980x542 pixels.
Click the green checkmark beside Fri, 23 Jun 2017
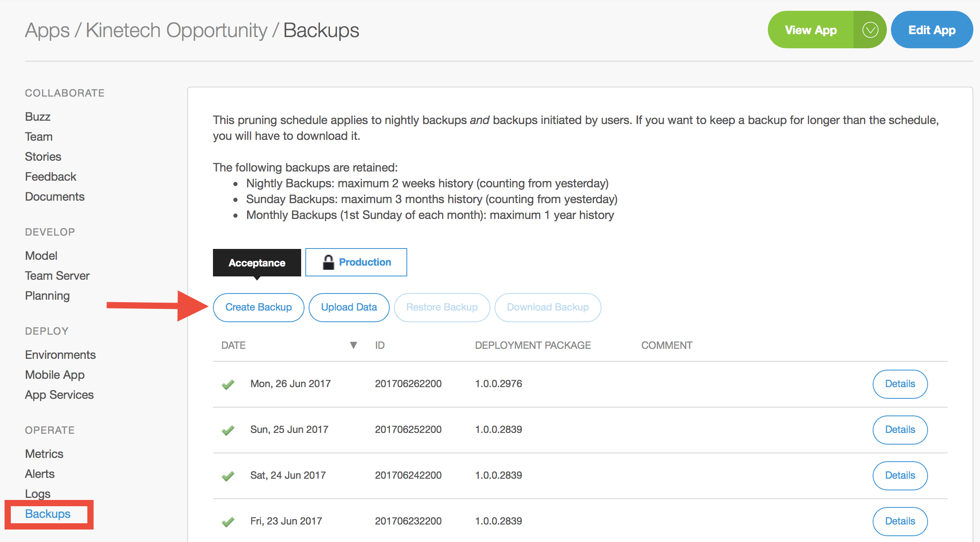click(228, 521)
